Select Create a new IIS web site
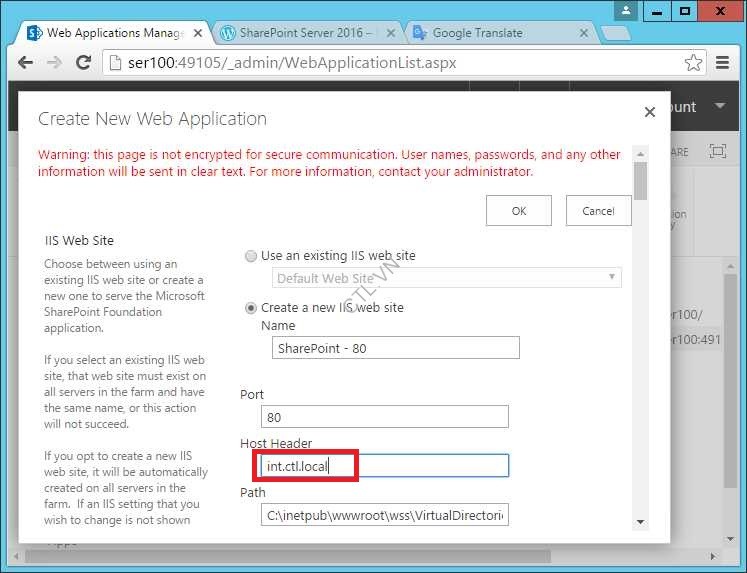The image size is (747, 573). 251,307
